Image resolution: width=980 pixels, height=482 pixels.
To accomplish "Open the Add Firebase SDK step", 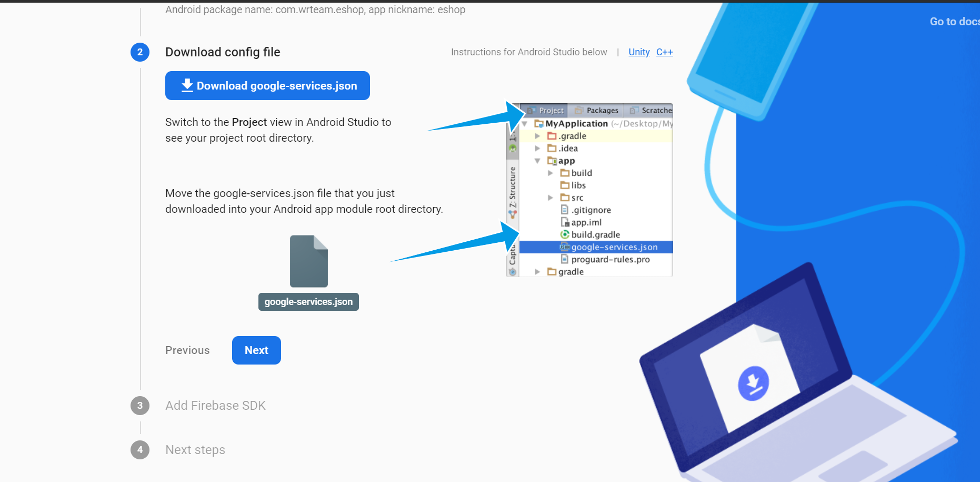I will (x=215, y=406).
